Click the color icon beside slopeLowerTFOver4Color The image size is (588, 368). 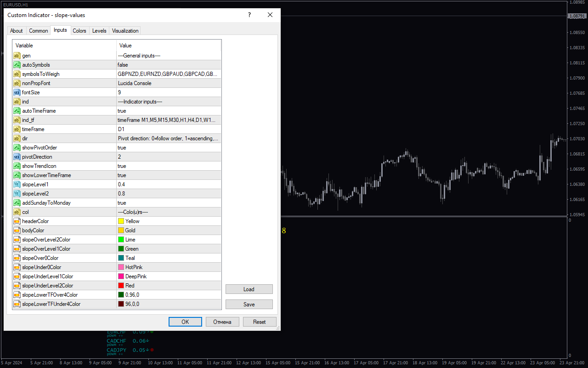(17, 295)
